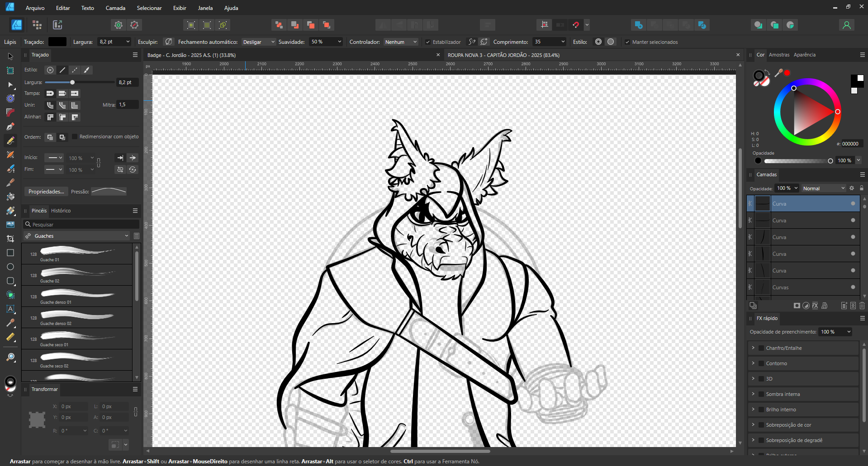Select the Artistic Text tool

coord(10,309)
